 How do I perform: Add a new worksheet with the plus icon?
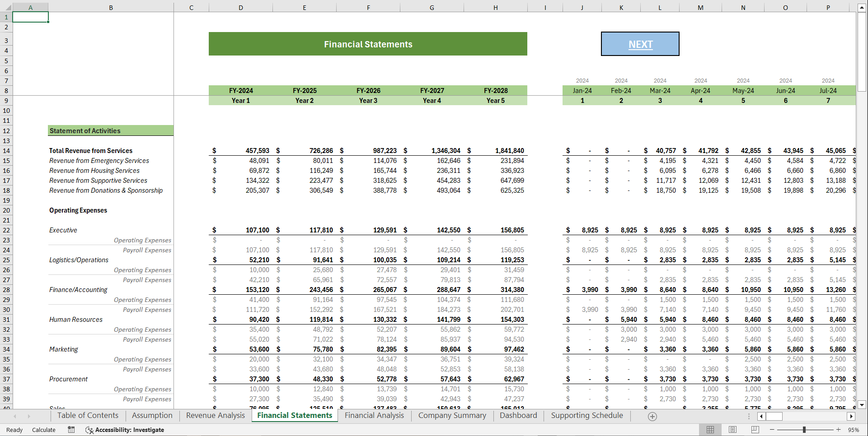[x=652, y=416]
